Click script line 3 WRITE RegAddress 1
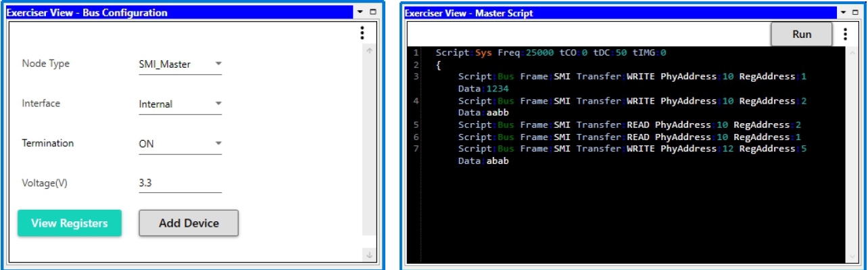This screenshot has width=868, height=270. [x=632, y=76]
